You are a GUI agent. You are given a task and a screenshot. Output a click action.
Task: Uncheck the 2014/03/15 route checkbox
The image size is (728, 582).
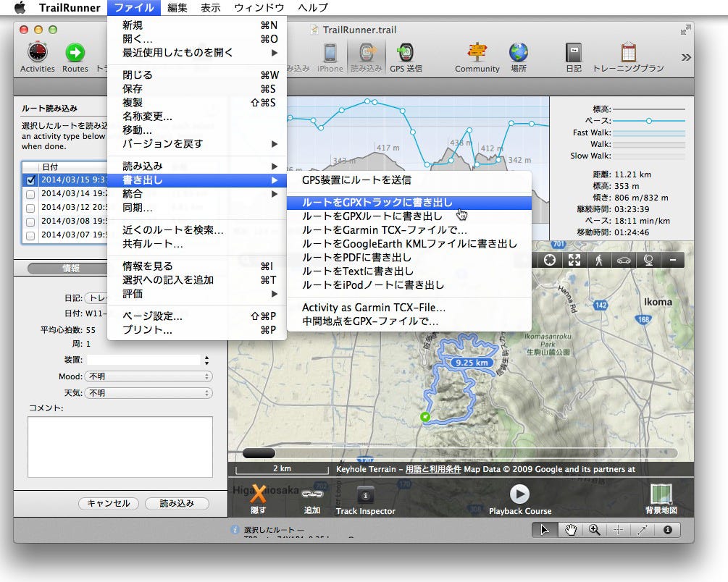tap(30, 180)
